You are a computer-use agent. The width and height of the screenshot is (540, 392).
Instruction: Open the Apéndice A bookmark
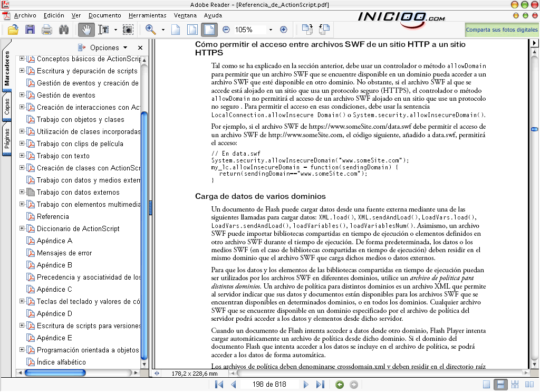[54, 241]
